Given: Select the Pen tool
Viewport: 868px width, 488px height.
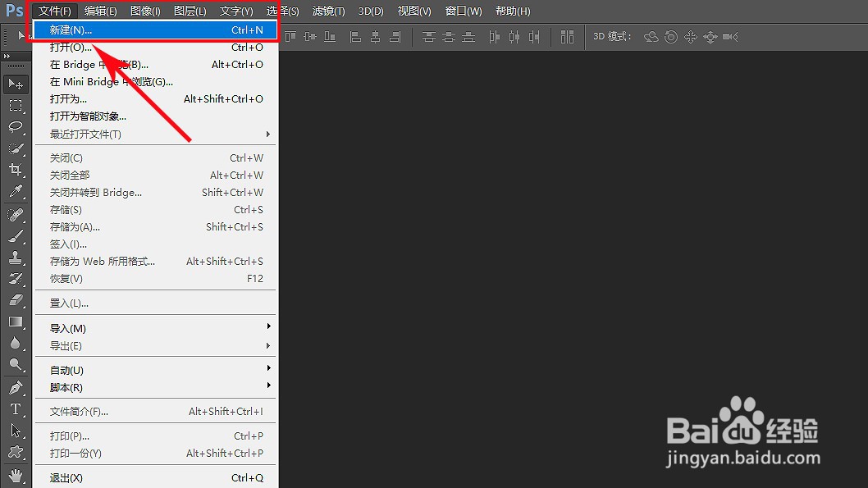Looking at the screenshot, I should coord(16,388).
